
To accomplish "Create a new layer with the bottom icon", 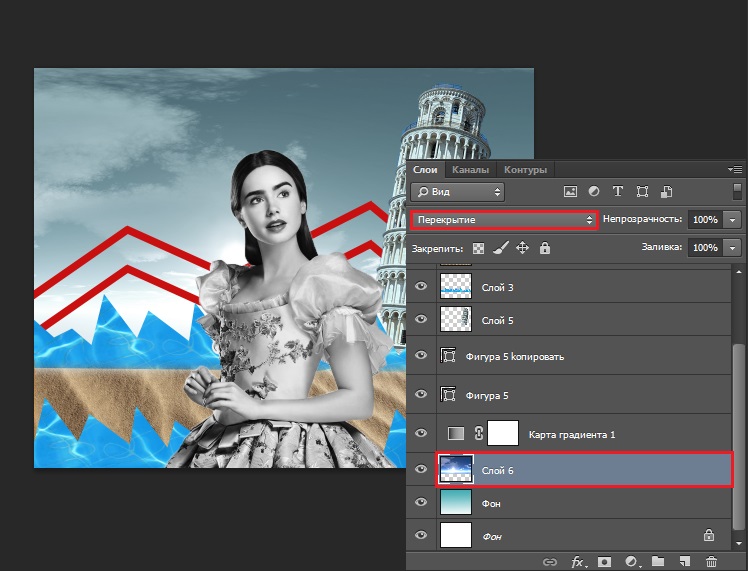I will tap(685, 563).
